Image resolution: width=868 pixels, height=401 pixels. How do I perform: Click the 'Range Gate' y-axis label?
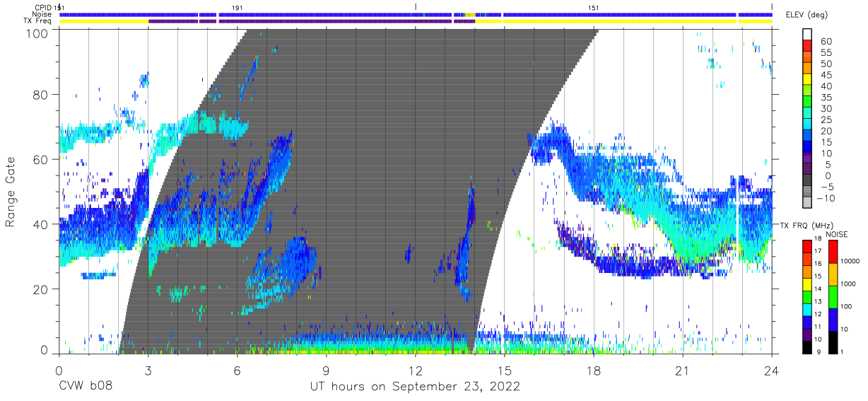coord(11,192)
